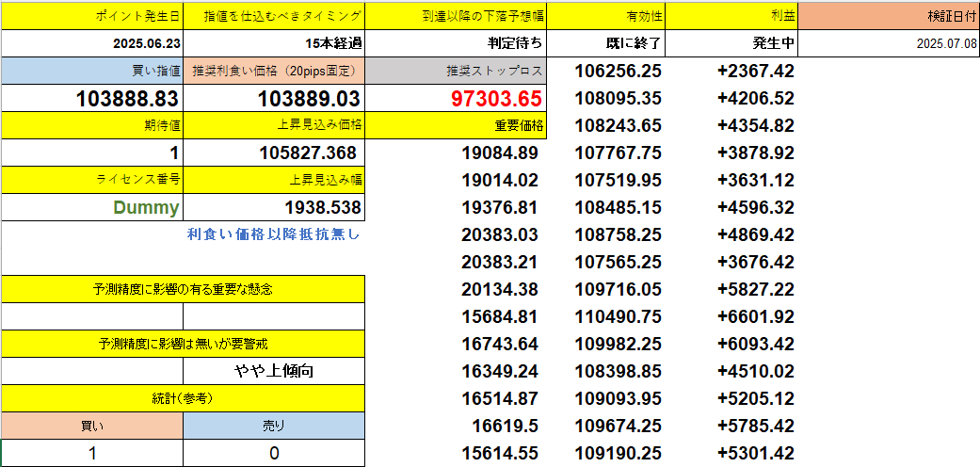Click the blue 利食い価格以降抵抗無し text
The height and width of the screenshot is (467, 980).
point(274,234)
